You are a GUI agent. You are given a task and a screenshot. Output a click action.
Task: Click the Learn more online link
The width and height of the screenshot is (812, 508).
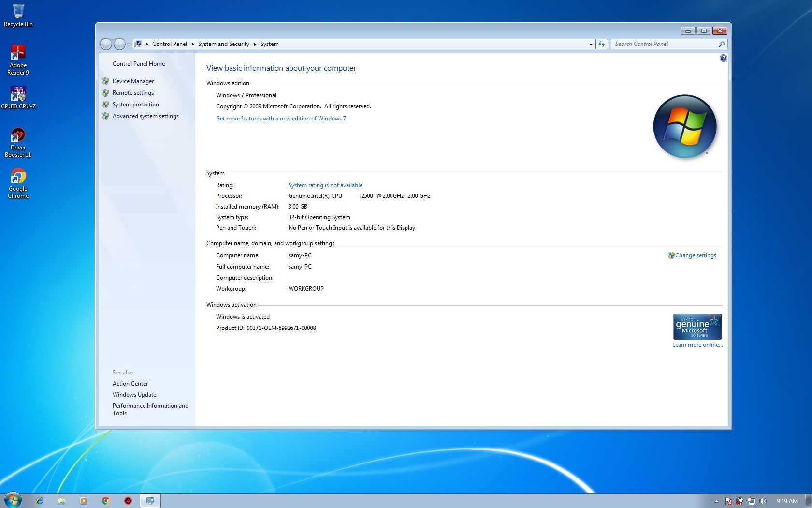[697, 345]
